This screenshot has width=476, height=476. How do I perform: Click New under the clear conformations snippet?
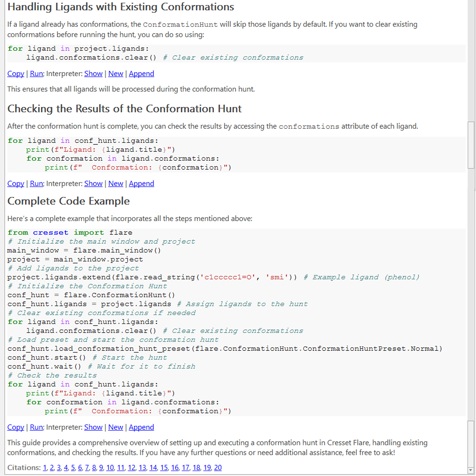[x=115, y=73]
